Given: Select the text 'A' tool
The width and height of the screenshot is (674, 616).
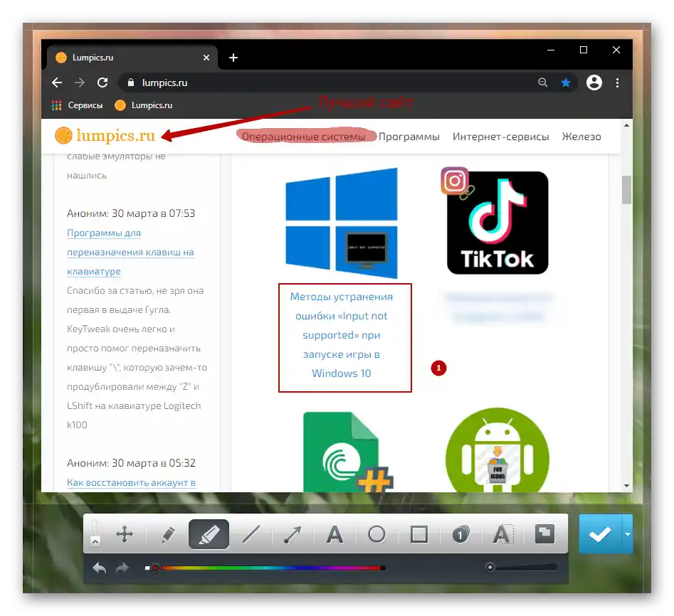Looking at the screenshot, I should [335, 534].
